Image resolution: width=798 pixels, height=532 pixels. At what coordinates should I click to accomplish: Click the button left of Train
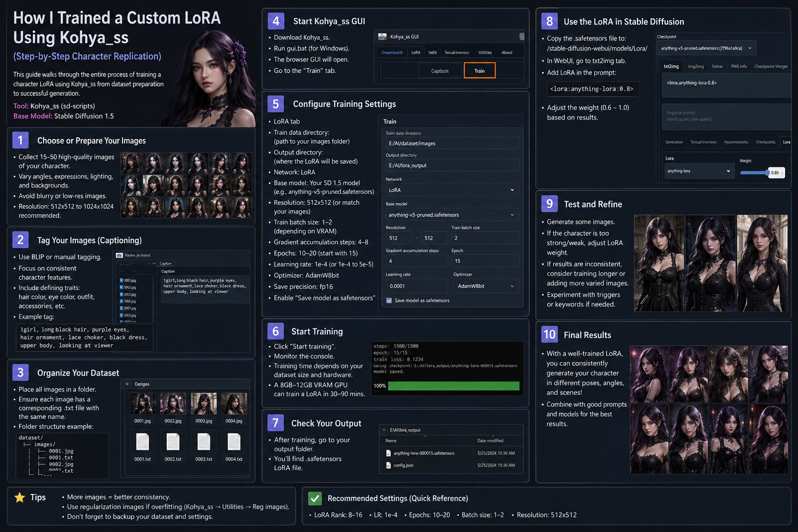(440, 71)
